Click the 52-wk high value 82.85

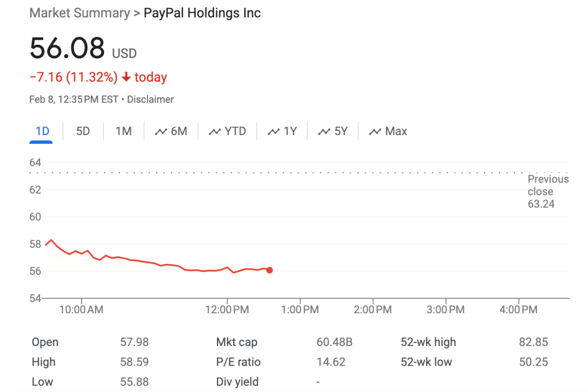[533, 342]
